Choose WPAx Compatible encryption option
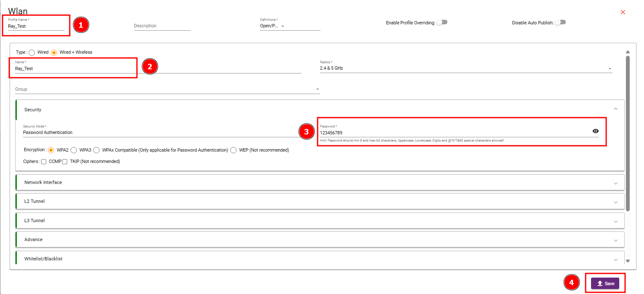The image size is (644, 294). 97,150
